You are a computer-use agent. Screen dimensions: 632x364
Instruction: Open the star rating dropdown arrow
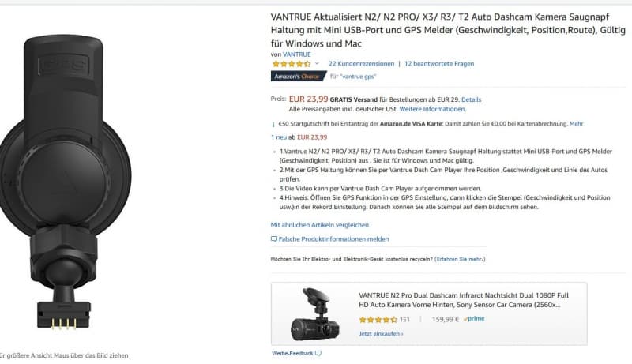pyautogui.click(x=317, y=64)
